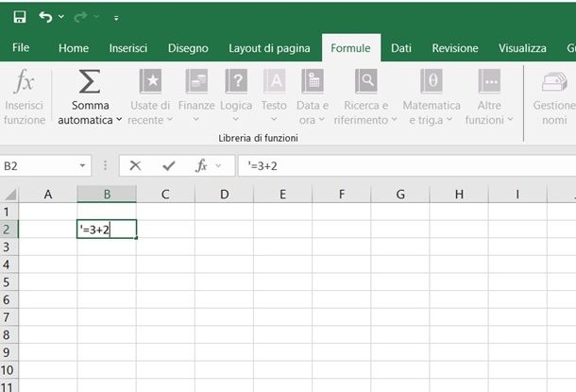The width and height of the screenshot is (576, 392).
Task: Click the Somma automatica sigma icon
Action: (90, 81)
